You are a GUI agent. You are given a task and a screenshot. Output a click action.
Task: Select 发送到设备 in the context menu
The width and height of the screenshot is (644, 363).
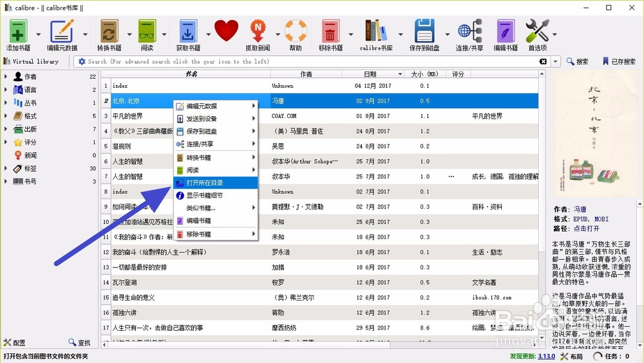(216, 119)
